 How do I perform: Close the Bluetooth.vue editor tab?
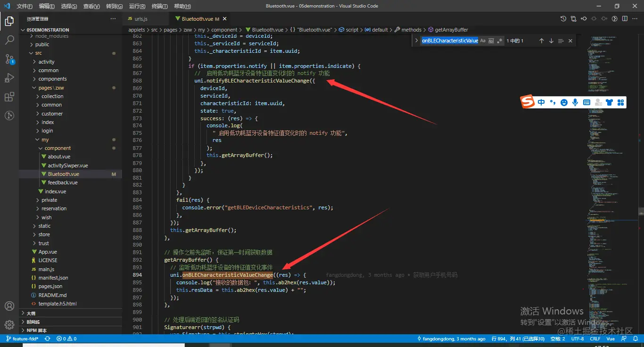[x=225, y=19]
